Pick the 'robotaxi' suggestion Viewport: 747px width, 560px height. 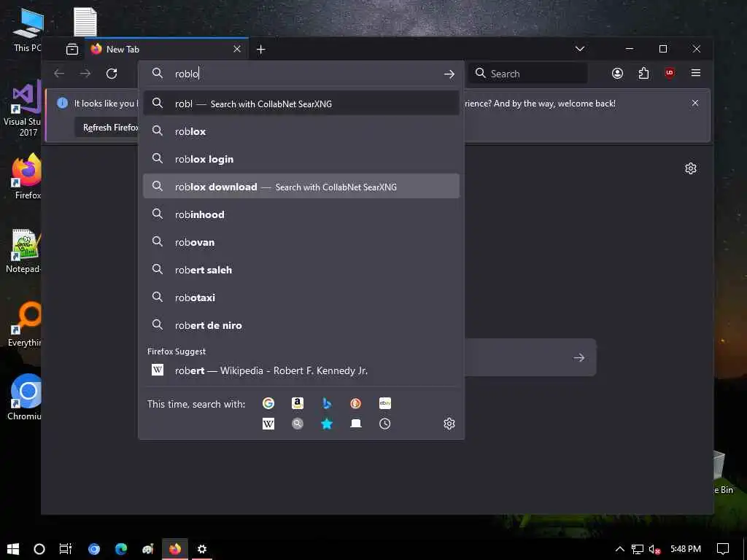pos(301,297)
